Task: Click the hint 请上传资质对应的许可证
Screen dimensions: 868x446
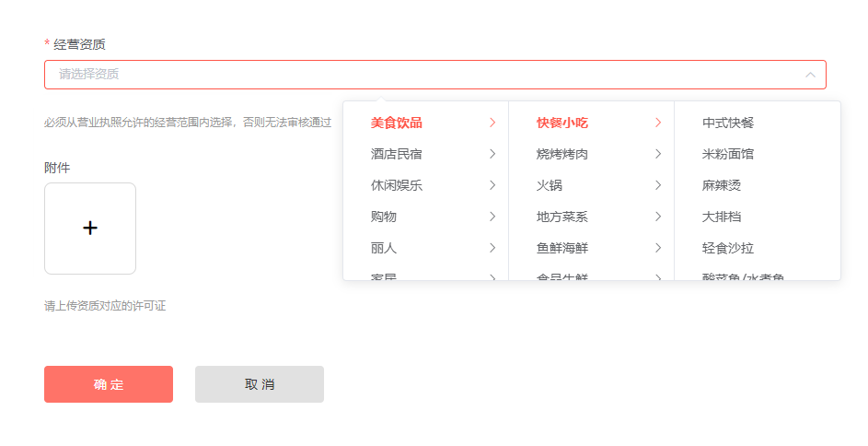Action: pos(105,306)
